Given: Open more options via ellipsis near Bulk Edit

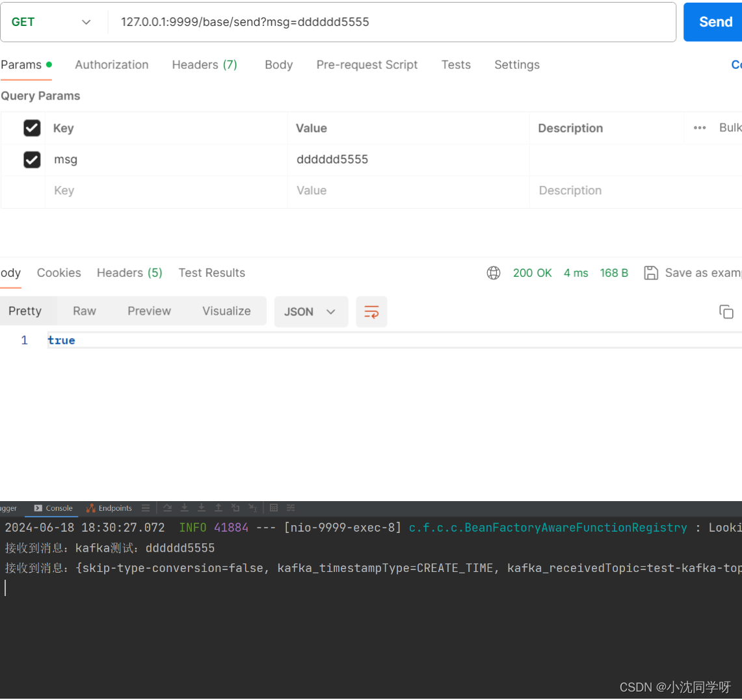Looking at the screenshot, I should click(699, 127).
